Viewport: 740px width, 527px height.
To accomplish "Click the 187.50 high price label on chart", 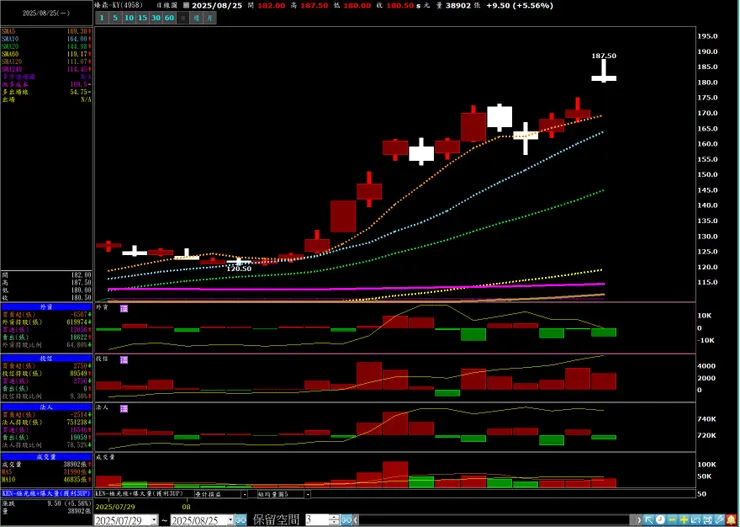I will coord(604,56).
